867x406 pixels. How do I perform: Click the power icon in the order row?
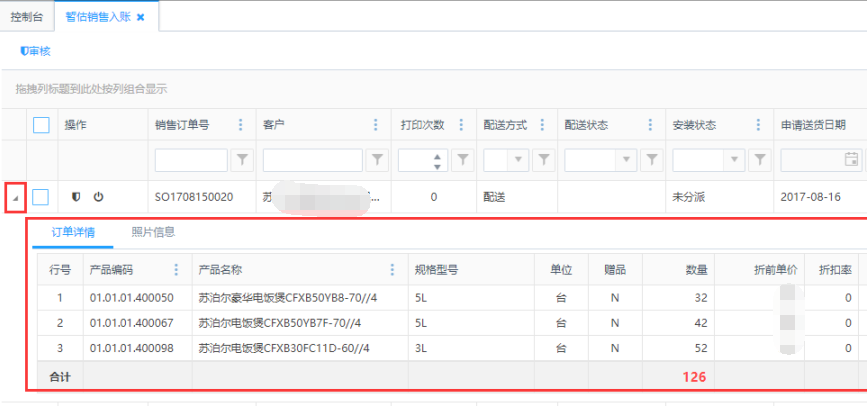point(98,197)
